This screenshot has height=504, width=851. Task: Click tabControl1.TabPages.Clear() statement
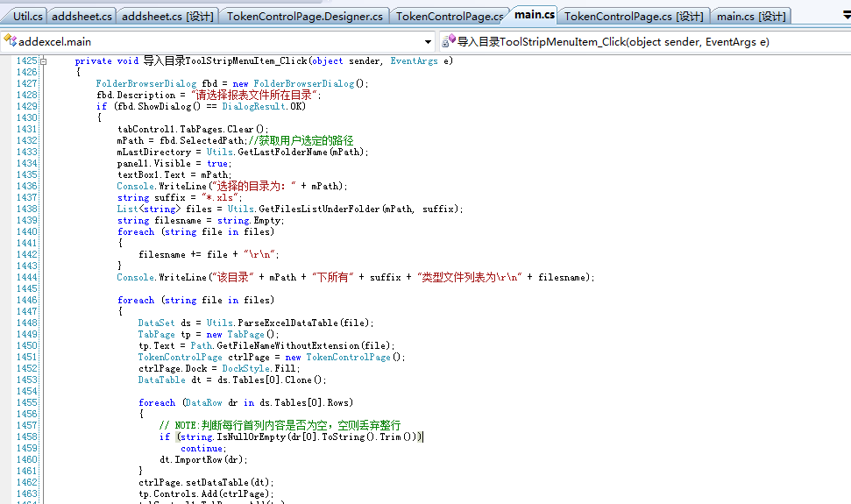(193, 129)
